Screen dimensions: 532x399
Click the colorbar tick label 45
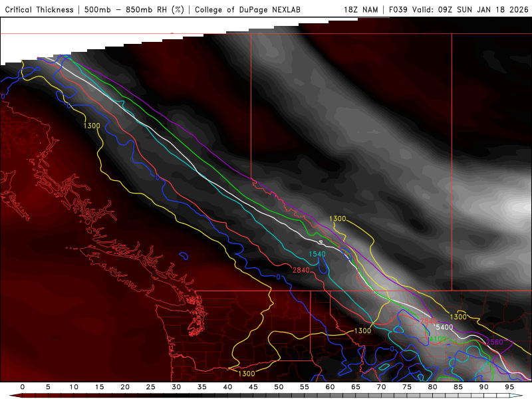[253, 387]
